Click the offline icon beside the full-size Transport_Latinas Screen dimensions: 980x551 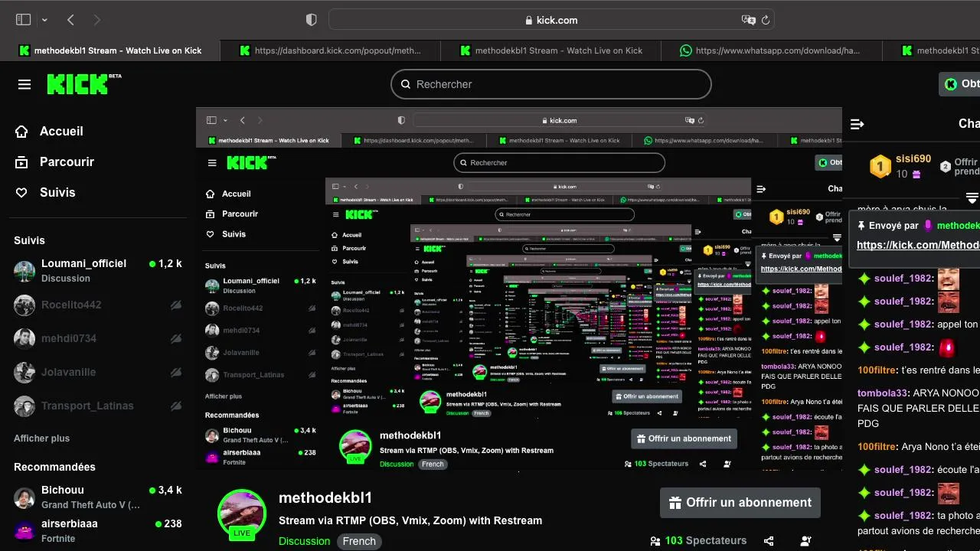pyautogui.click(x=176, y=406)
